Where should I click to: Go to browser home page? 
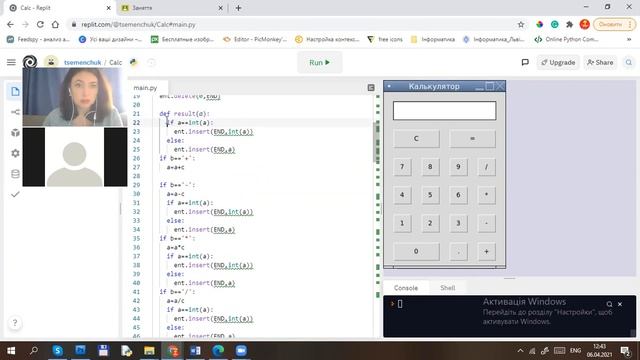click(55, 24)
